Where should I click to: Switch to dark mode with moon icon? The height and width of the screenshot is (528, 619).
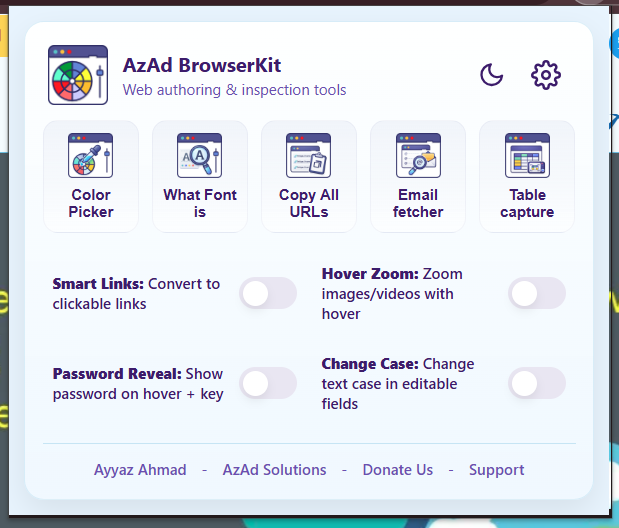point(492,75)
